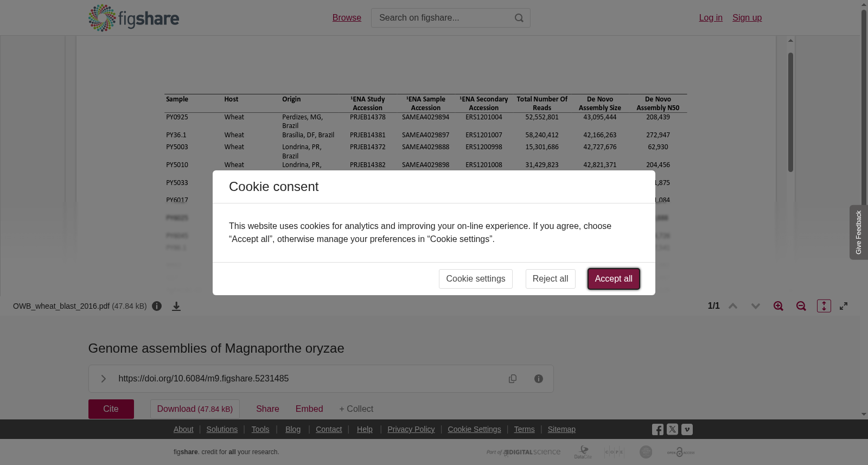Image resolution: width=868 pixels, height=465 pixels.
Task: Open the Share option
Action: click(x=267, y=409)
